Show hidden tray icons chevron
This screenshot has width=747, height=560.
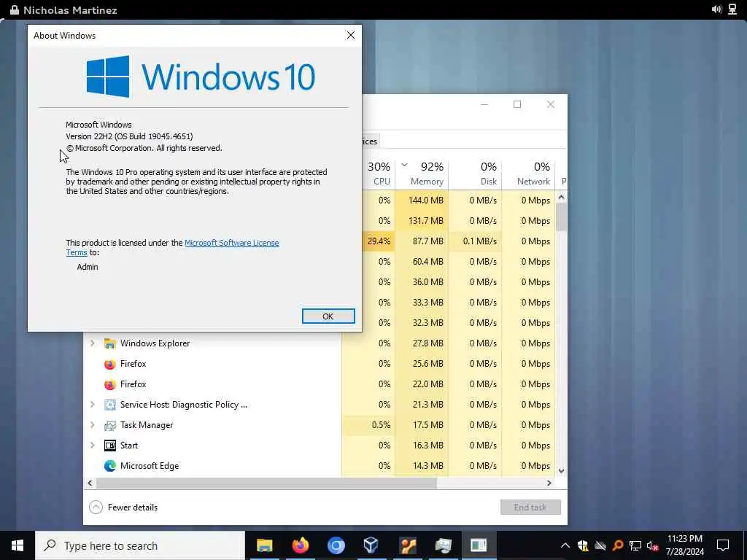click(565, 545)
